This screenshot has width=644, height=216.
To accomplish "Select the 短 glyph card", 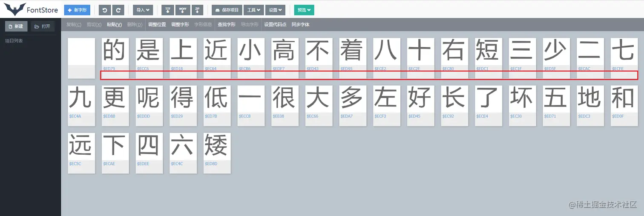I will pos(489,58).
